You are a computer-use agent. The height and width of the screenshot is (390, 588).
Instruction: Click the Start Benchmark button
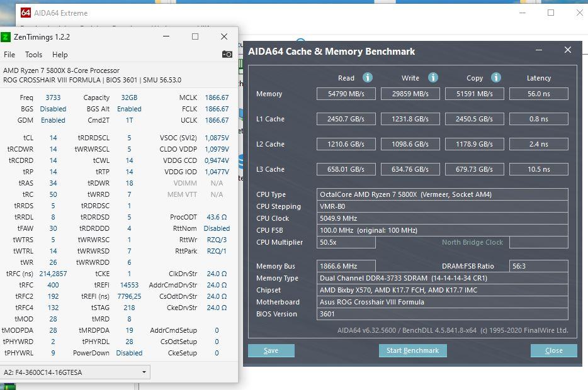coord(412,350)
